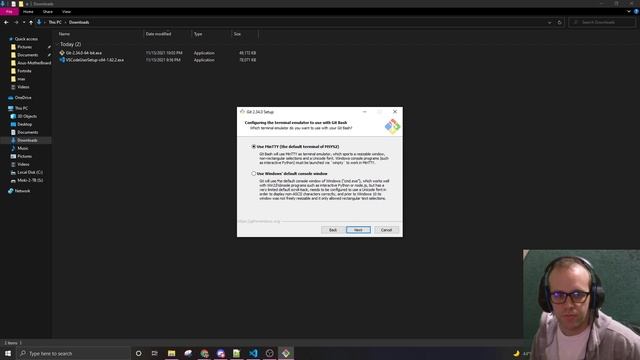Click the back arrow in File Explorer
The image size is (640, 360).
click(x=6, y=22)
